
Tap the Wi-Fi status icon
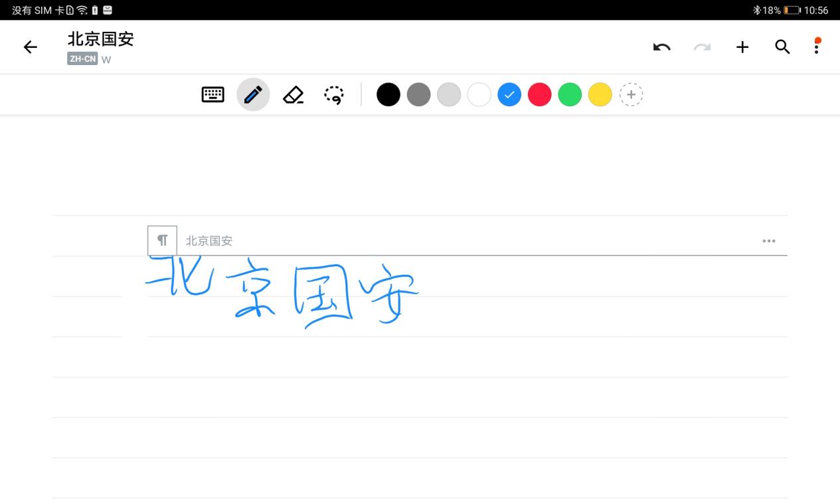(82, 10)
